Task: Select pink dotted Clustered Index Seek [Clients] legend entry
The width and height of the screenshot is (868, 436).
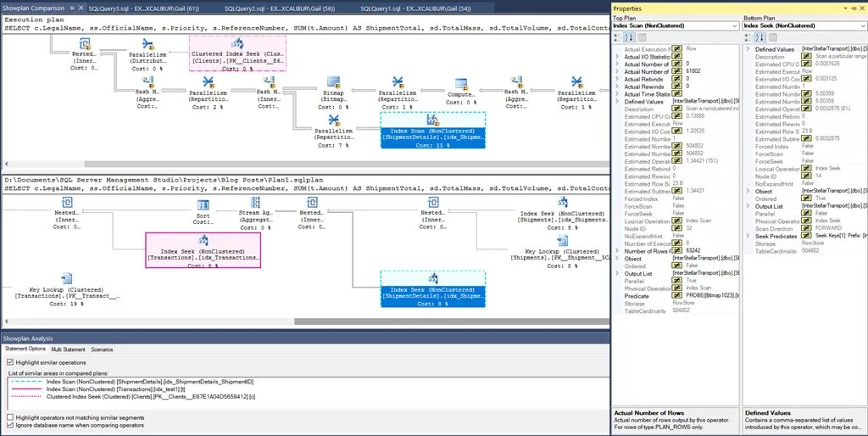Action: (132, 397)
